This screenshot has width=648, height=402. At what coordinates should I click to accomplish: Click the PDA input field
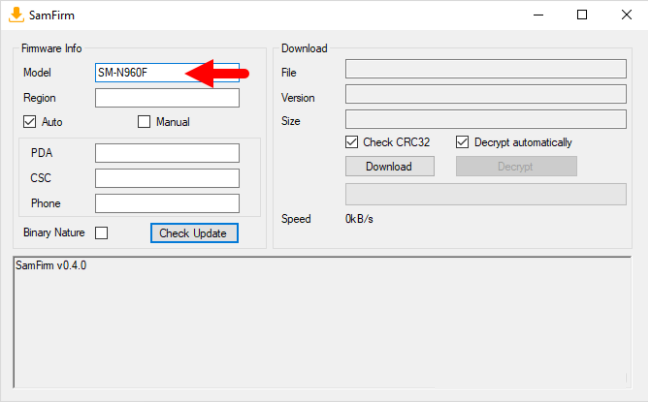pyautogui.click(x=167, y=153)
